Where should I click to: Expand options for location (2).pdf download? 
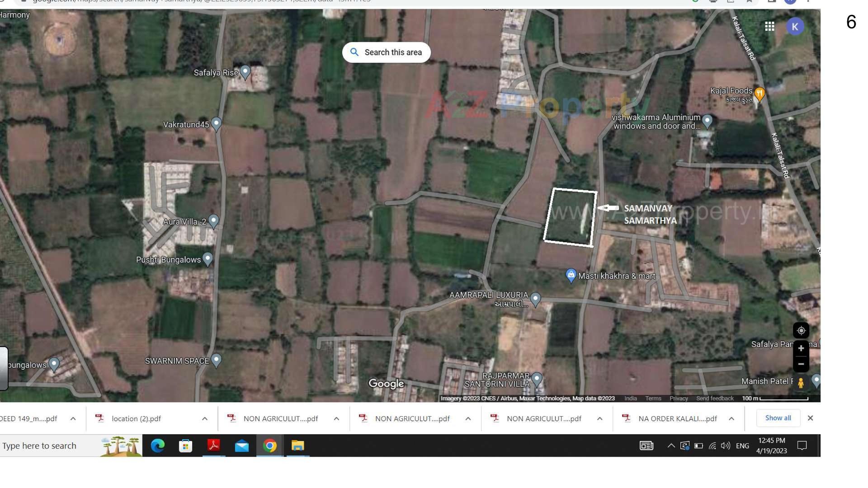click(x=205, y=418)
